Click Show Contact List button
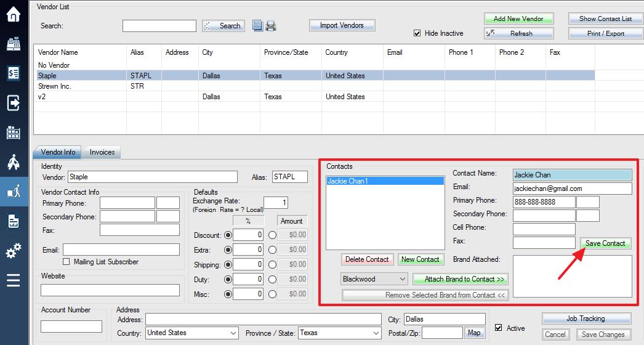 tap(605, 18)
